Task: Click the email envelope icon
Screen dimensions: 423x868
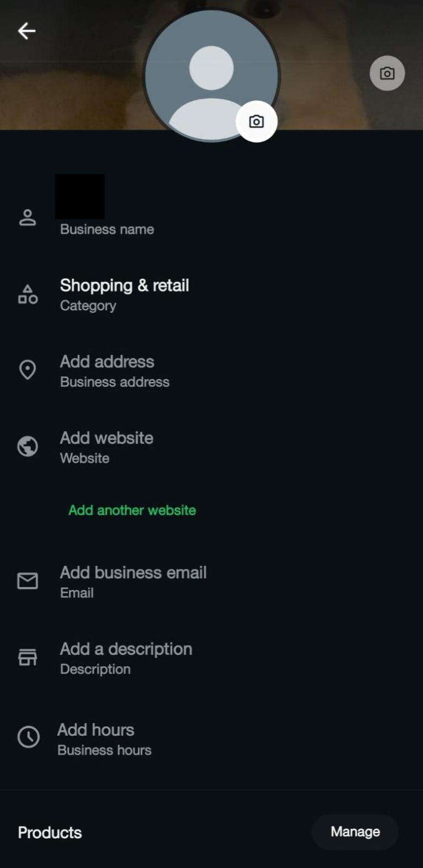Action: coord(28,581)
